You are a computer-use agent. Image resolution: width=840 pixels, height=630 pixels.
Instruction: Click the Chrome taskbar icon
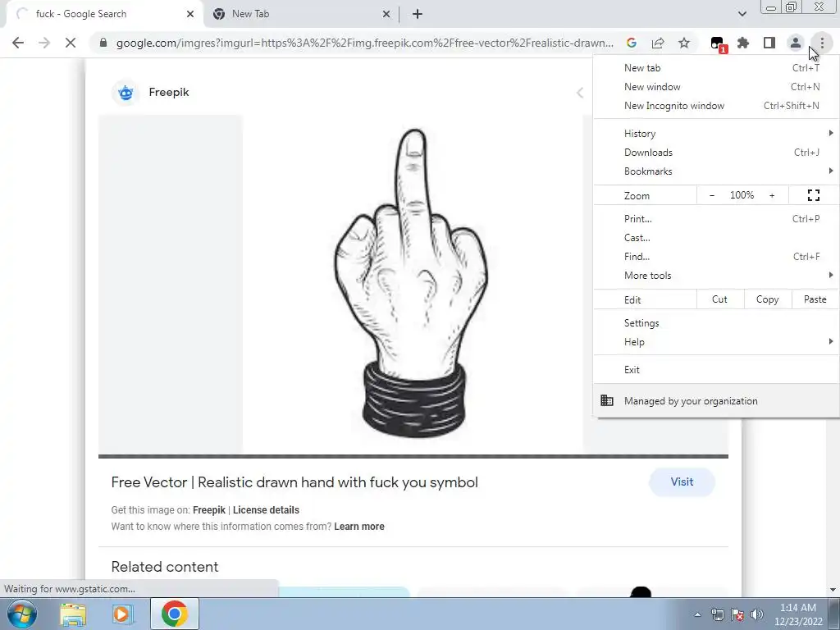coord(174,614)
